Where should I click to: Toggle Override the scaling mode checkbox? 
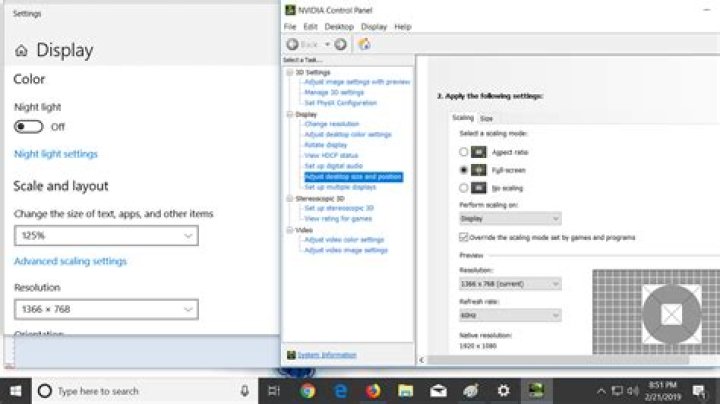pyautogui.click(x=463, y=237)
